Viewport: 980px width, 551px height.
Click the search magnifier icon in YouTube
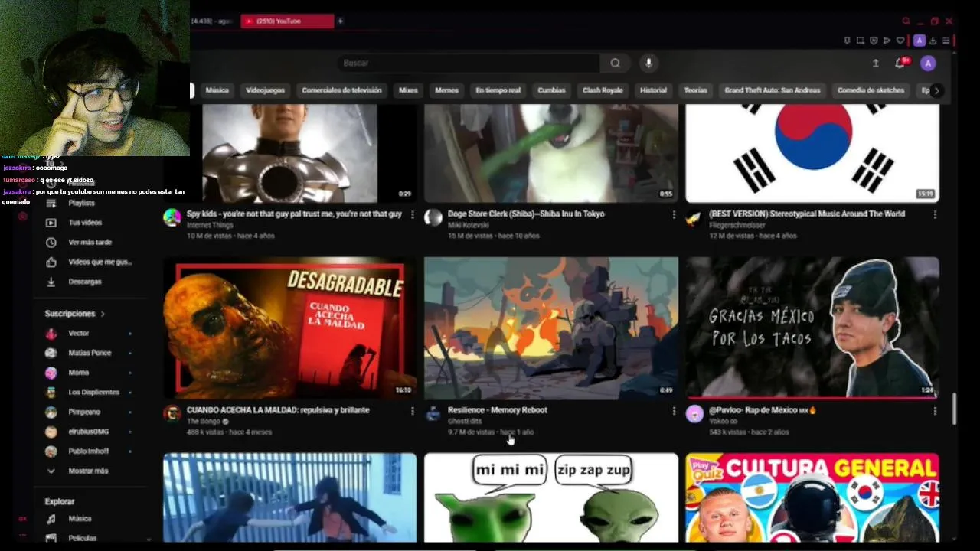coord(615,63)
